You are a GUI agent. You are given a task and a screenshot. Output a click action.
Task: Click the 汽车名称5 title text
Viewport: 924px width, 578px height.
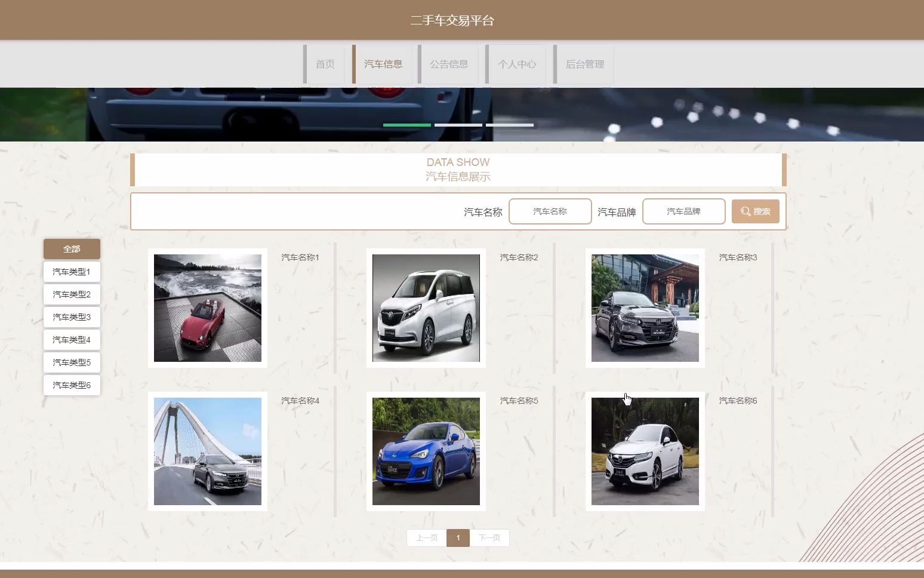pos(519,401)
